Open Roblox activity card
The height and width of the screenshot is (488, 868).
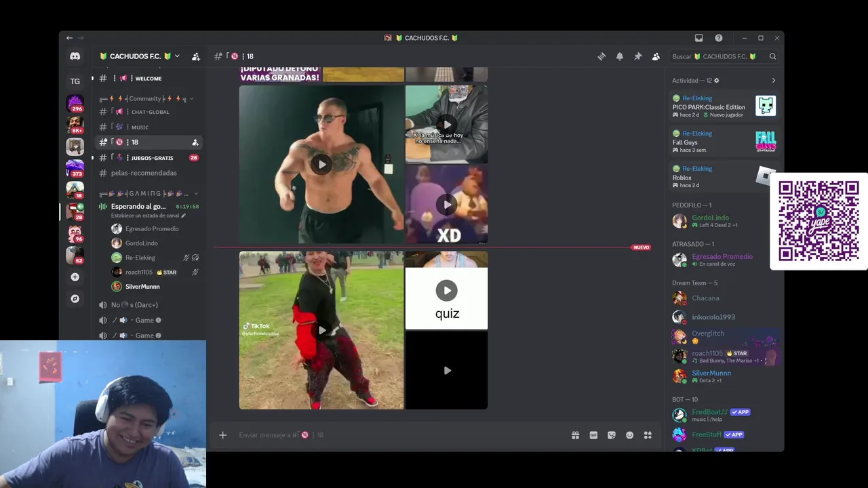click(x=723, y=177)
